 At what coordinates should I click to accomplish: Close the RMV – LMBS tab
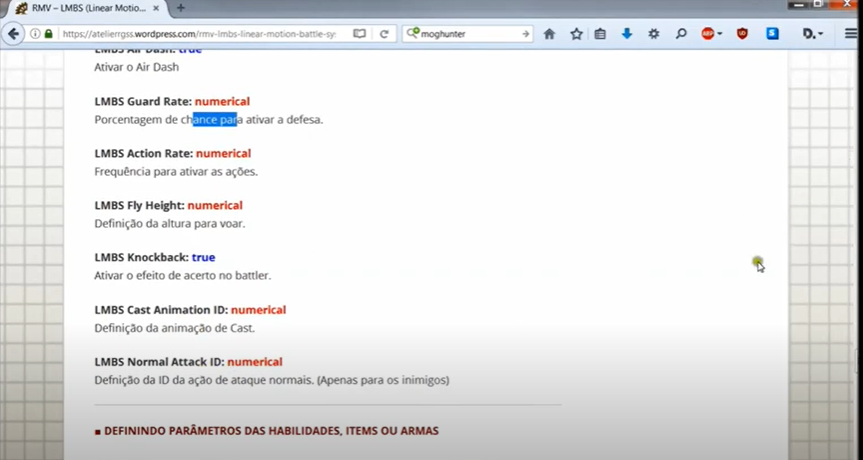pos(157,8)
